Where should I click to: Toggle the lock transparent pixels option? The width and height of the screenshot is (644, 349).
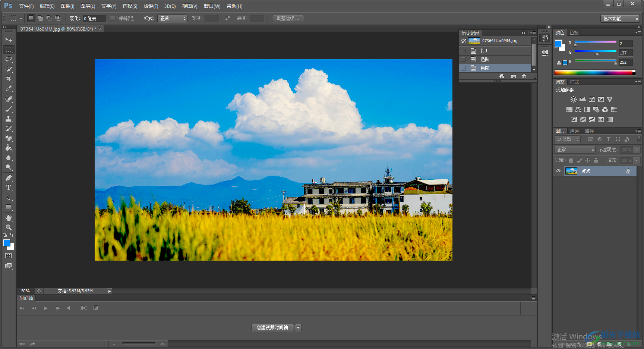pos(571,160)
